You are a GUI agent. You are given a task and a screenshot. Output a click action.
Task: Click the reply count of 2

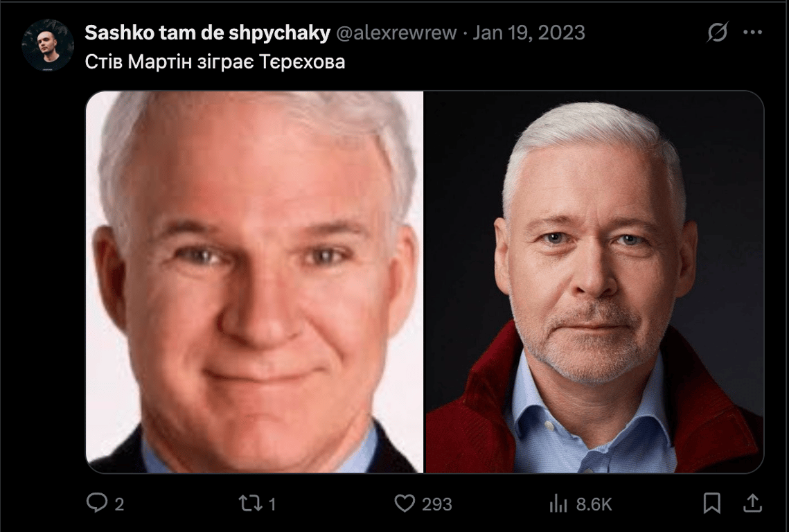tap(119, 504)
